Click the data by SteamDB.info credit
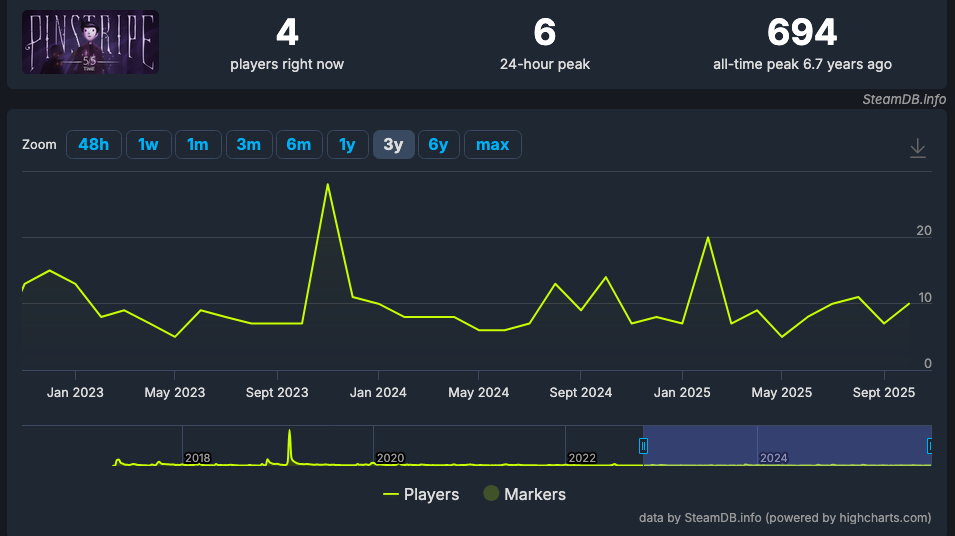The image size is (955, 536). pos(785,518)
